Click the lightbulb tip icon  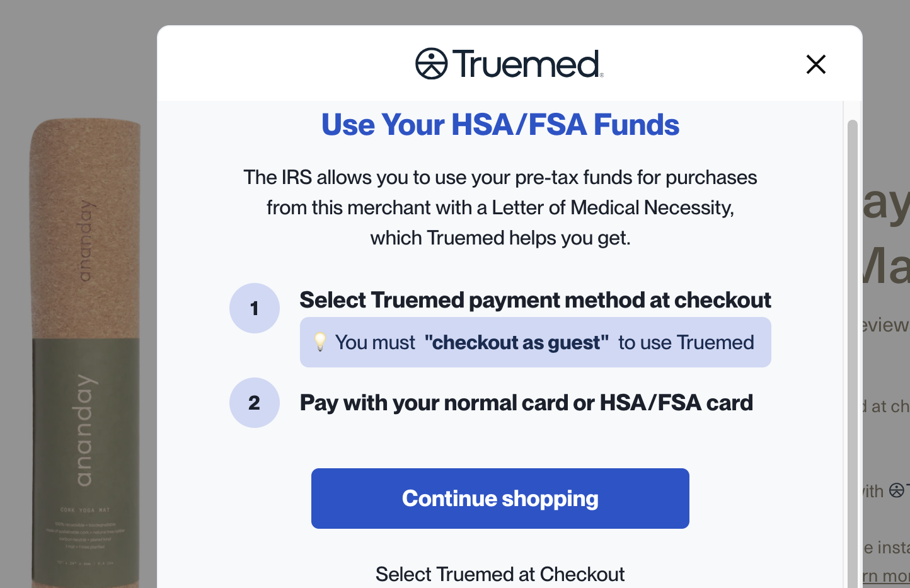pyautogui.click(x=320, y=342)
